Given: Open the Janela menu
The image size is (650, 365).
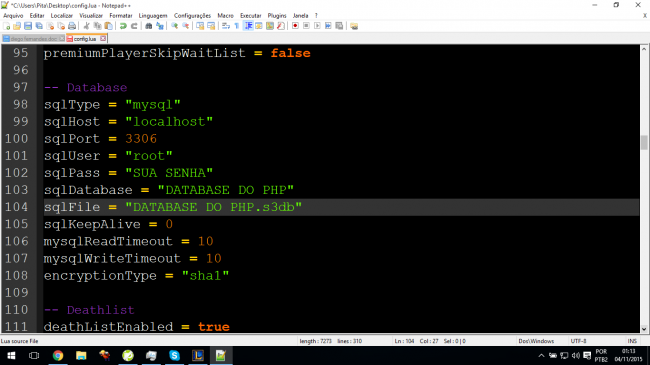Looking at the screenshot, I should (x=301, y=16).
